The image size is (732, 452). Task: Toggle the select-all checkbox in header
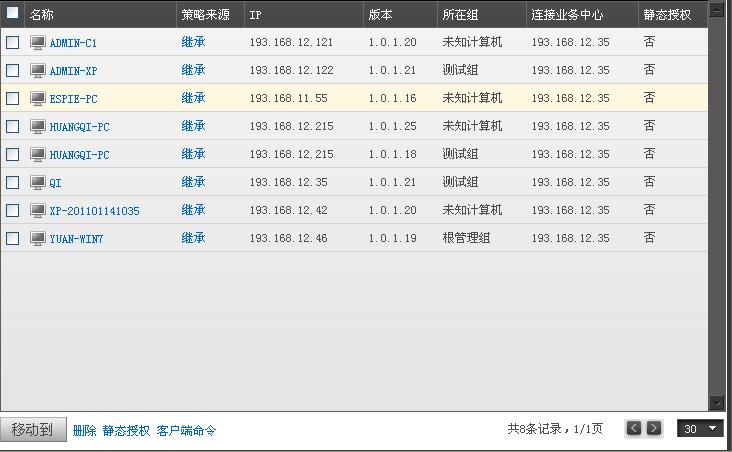tap(13, 13)
